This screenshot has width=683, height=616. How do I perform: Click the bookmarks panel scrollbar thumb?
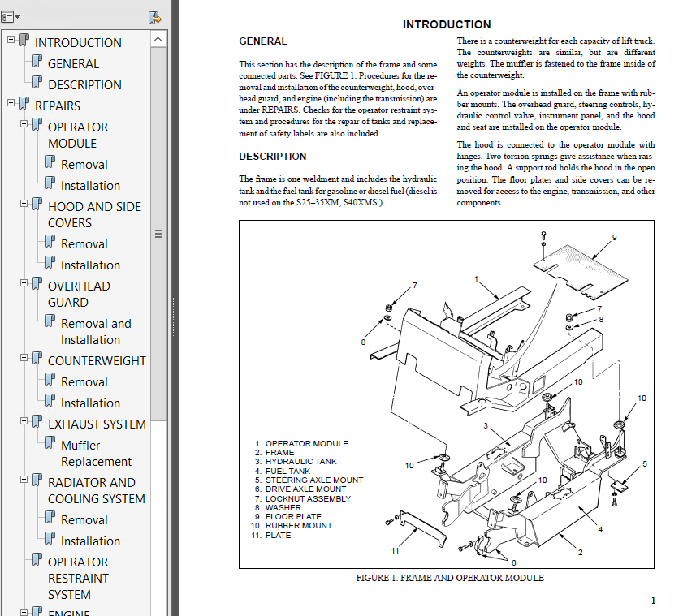click(x=158, y=234)
